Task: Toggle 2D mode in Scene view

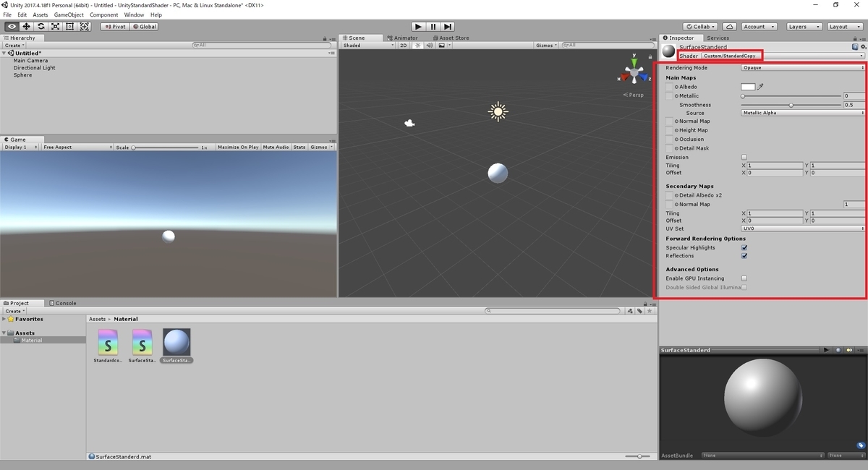Action: pyautogui.click(x=404, y=46)
